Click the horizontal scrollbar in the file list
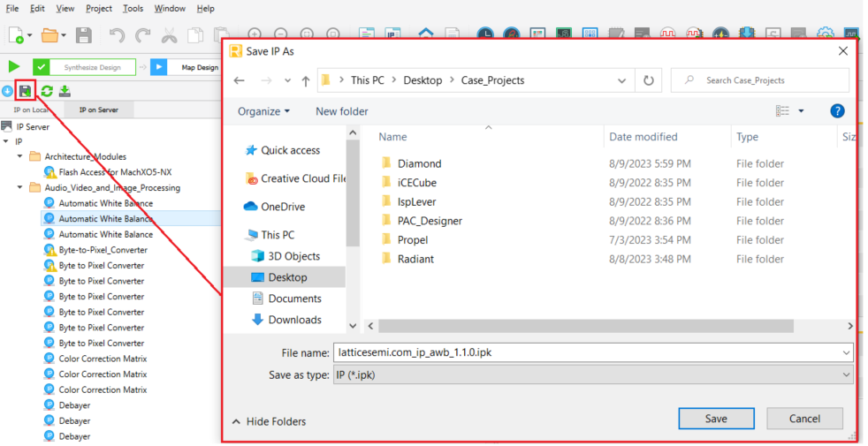The height and width of the screenshot is (446, 868). [586, 326]
